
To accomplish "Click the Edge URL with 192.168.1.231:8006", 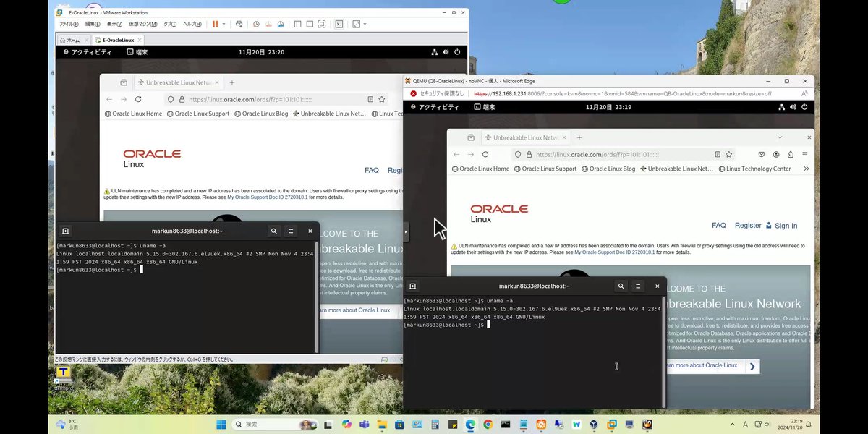I will pyautogui.click(x=624, y=93).
